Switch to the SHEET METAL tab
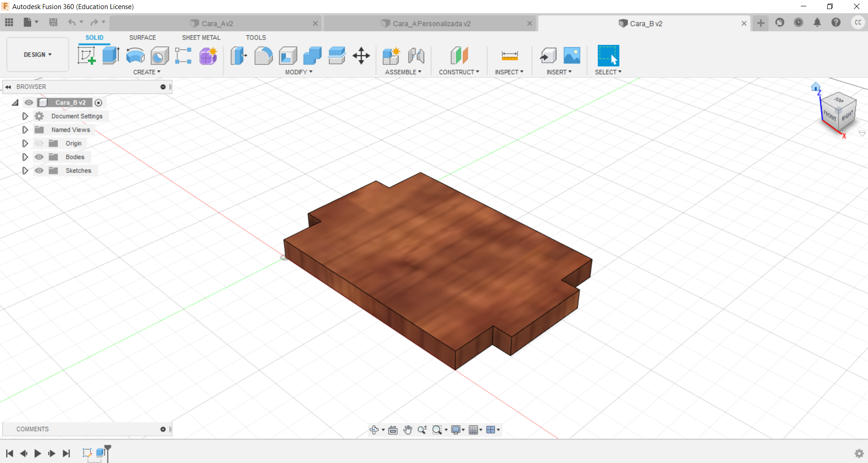868x463 pixels. 201,38
